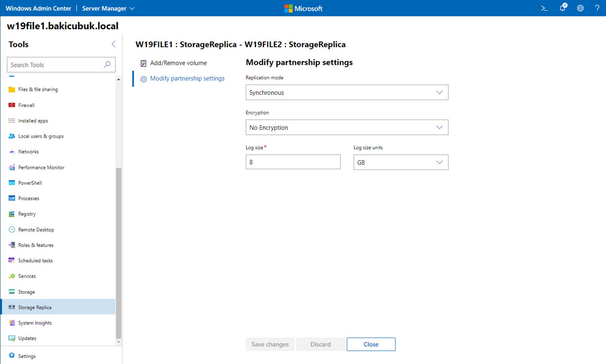Click the Microsoft logo in header
The image size is (606, 364).
[x=303, y=8]
